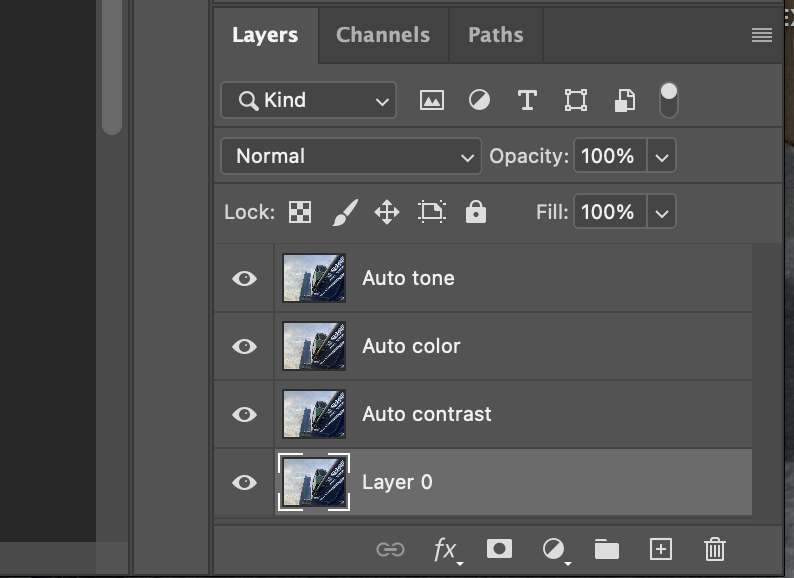The width and height of the screenshot is (794, 578).
Task: Switch to the Channels tab
Action: [x=383, y=35]
